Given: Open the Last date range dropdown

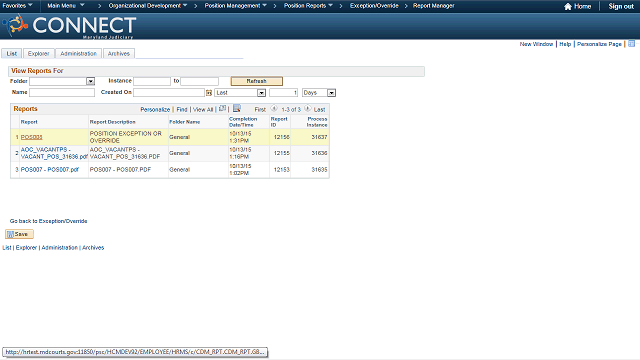Looking at the screenshot, I should 261,93.
